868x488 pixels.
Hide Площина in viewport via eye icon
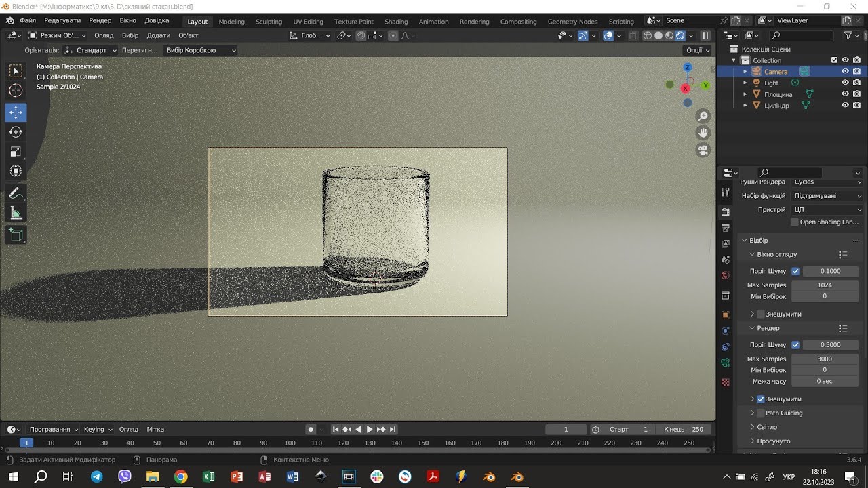tap(846, 94)
